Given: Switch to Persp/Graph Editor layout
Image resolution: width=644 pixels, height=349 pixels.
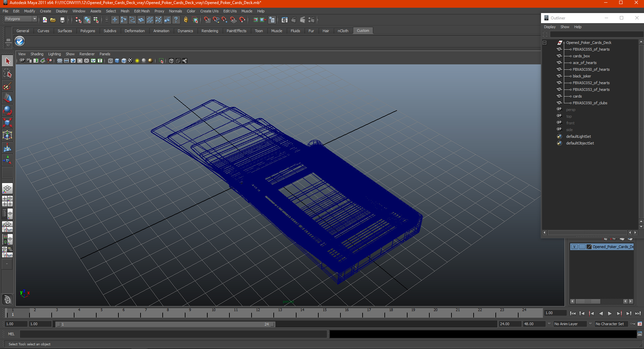Looking at the screenshot, I should [7, 227].
